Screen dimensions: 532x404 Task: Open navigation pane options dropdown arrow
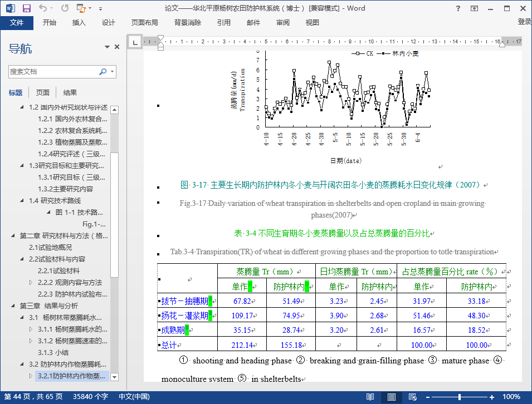(107, 47)
